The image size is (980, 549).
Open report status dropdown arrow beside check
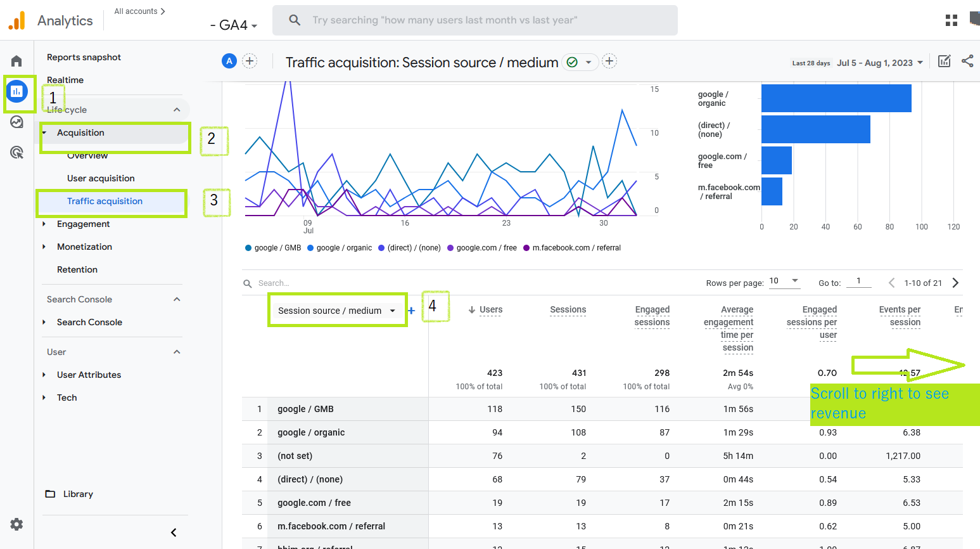click(x=589, y=62)
